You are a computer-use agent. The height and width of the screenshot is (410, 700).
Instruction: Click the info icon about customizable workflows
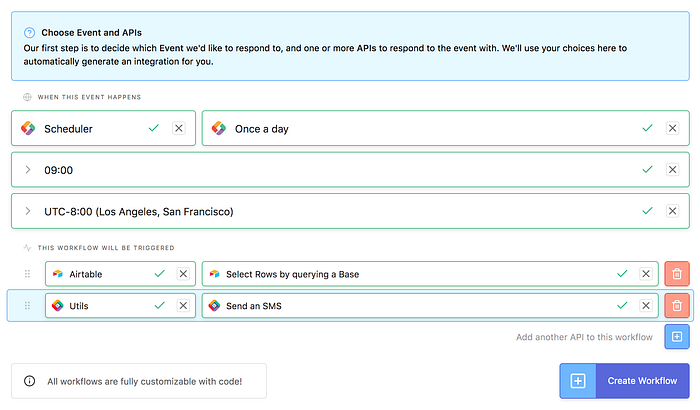29,381
